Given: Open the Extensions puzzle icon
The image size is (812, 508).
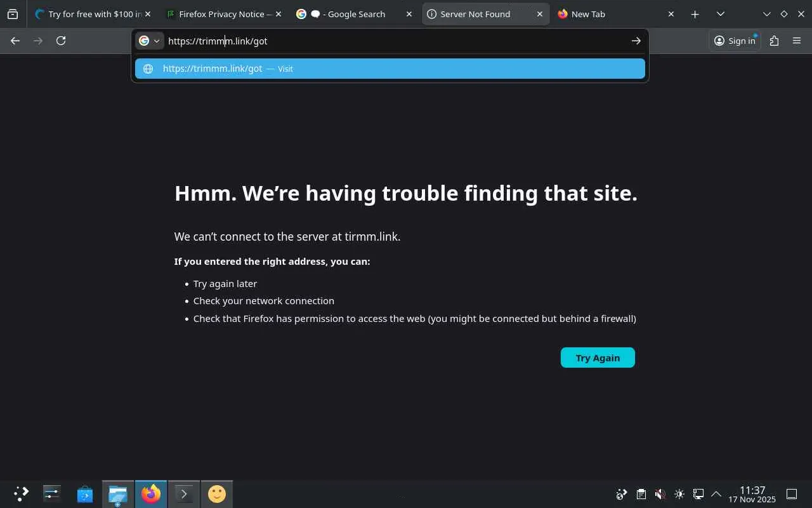Looking at the screenshot, I should 774,41.
